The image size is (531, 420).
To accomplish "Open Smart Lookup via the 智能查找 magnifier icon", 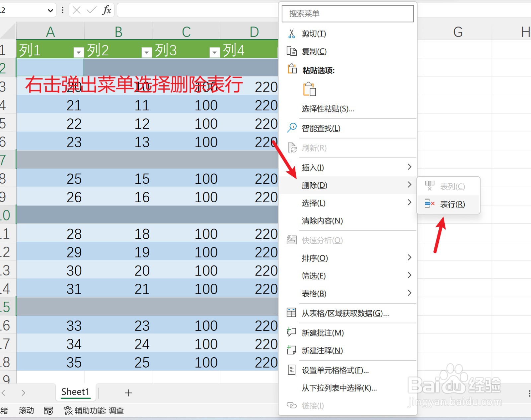I will click(x=292, y=128).
